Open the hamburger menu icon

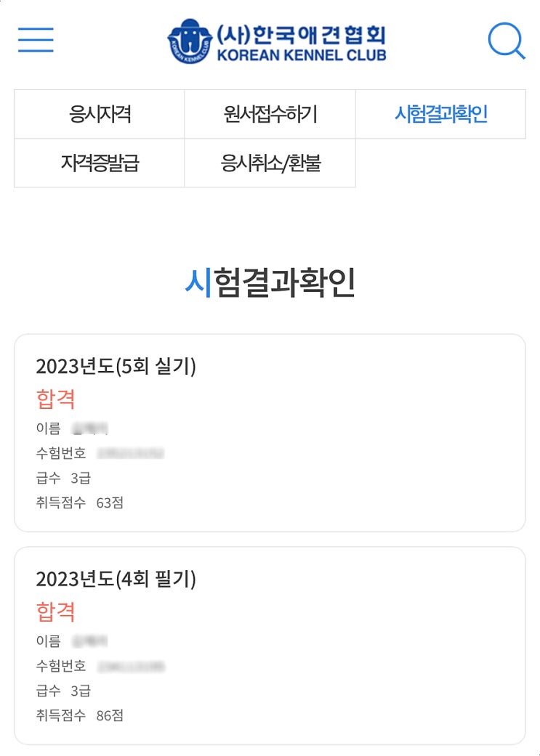[x=36, y=39]
